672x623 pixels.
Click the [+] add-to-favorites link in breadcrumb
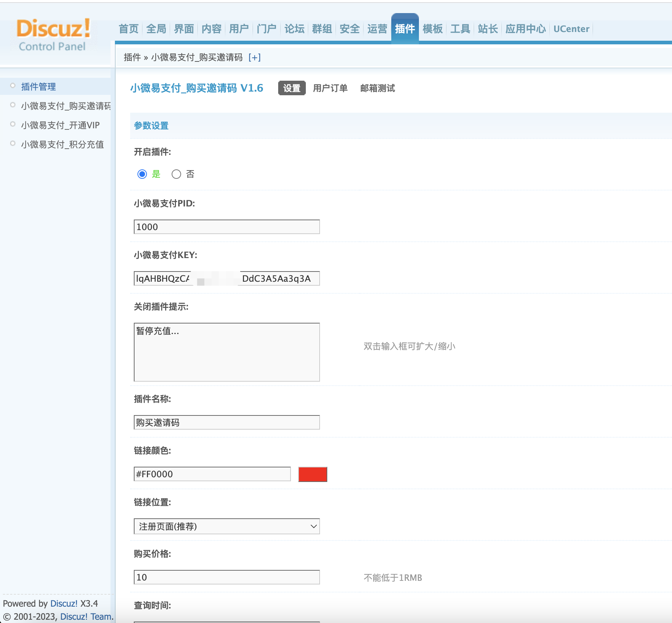tap(255, 57)
